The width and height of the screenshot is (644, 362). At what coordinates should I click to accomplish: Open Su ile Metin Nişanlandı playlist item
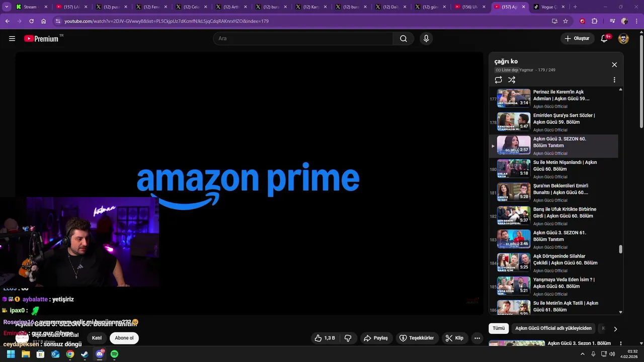(553, 169)
